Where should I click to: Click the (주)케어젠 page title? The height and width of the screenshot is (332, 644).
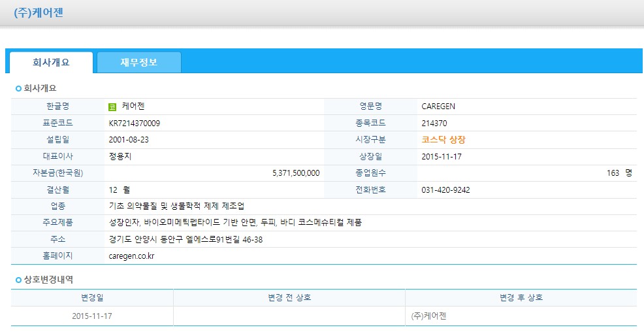point(39,12)
